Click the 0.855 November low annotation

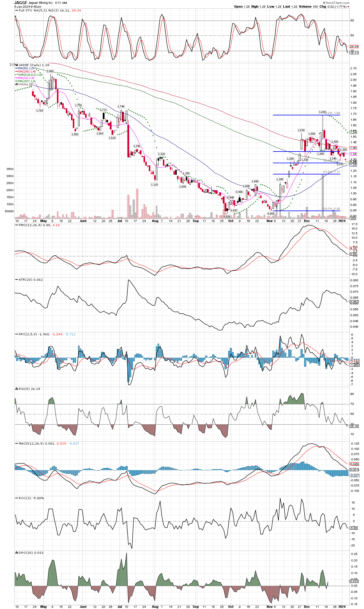click(x=271, y=213)
